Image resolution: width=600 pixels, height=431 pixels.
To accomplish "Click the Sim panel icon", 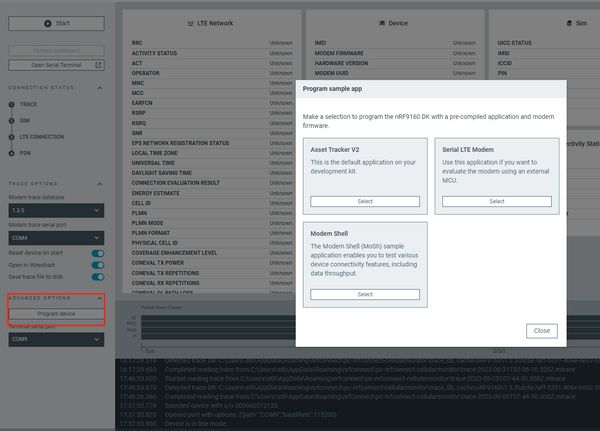I will tap(569, 23).
